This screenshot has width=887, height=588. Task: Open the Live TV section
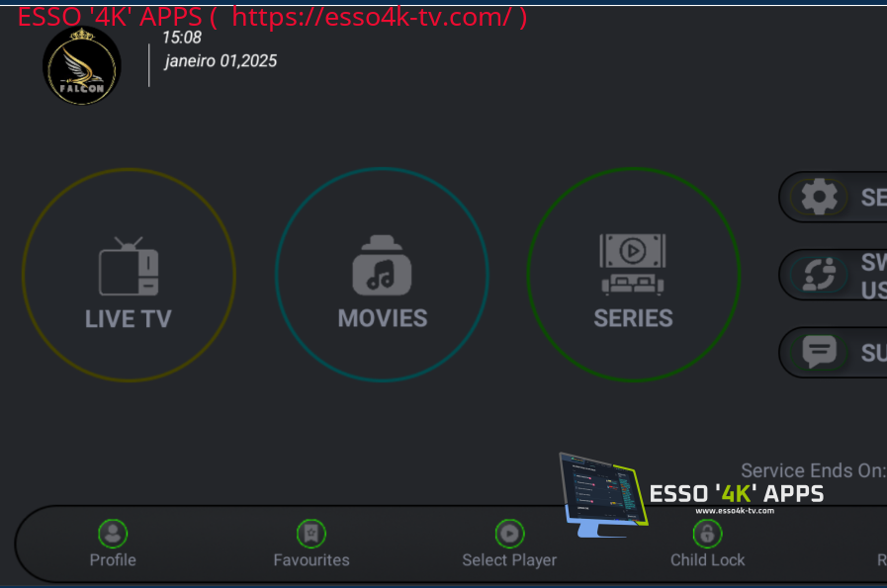(129, 275)
